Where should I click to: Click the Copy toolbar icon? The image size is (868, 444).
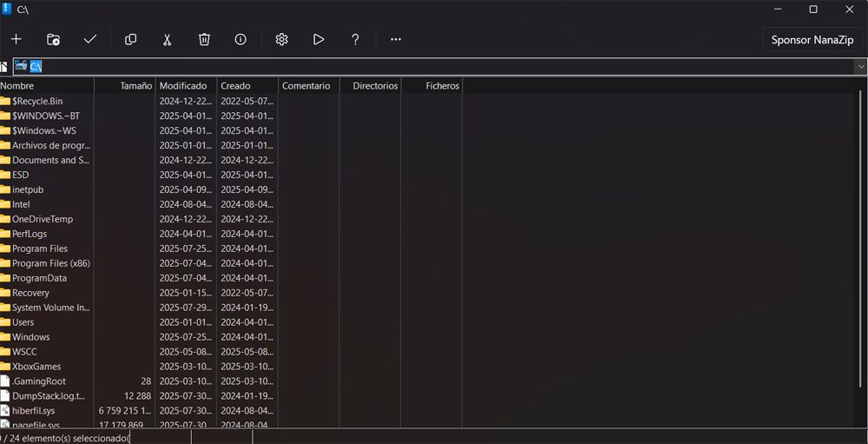(131, 39)
